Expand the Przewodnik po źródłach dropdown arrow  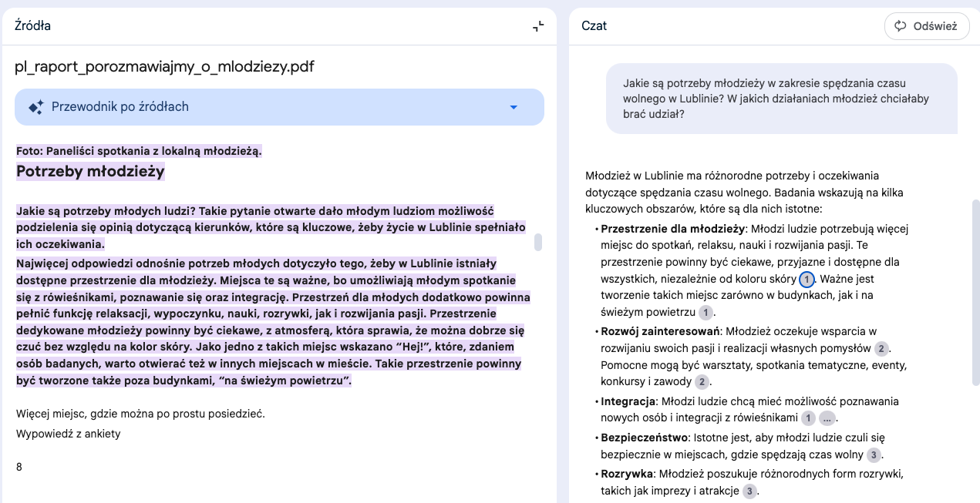(x=514, y=107)
